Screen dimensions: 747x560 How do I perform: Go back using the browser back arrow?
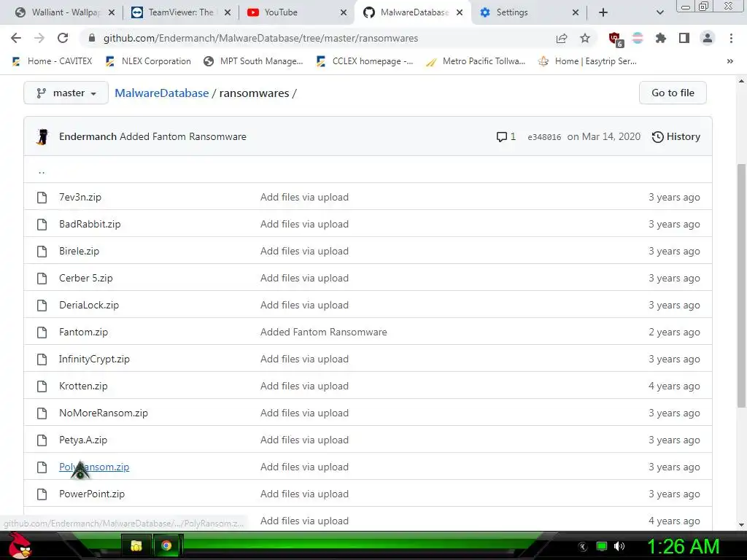16,38
